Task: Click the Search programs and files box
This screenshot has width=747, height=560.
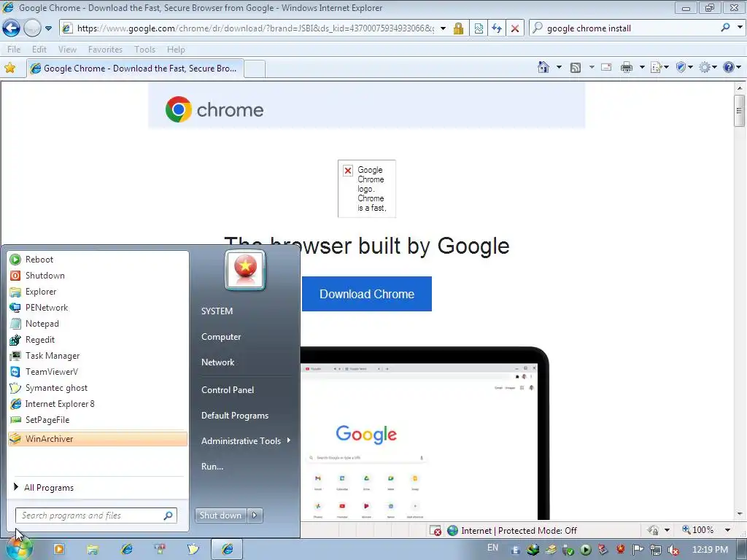Action: pos(96,516)
